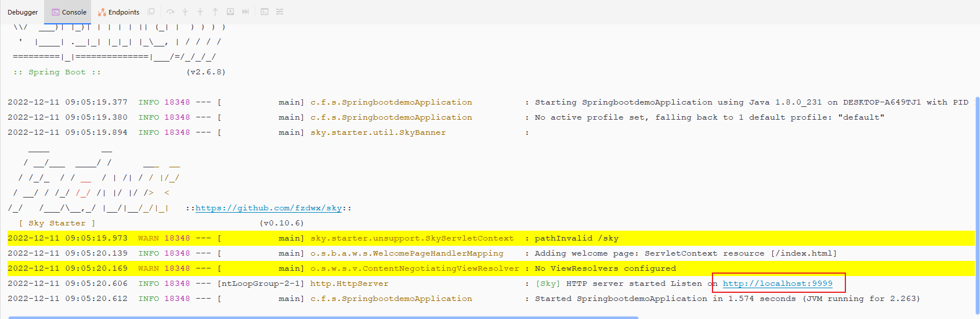
Task: Click the '(v0.10.6)' Sky version text
Action: (x=281, y=223)
